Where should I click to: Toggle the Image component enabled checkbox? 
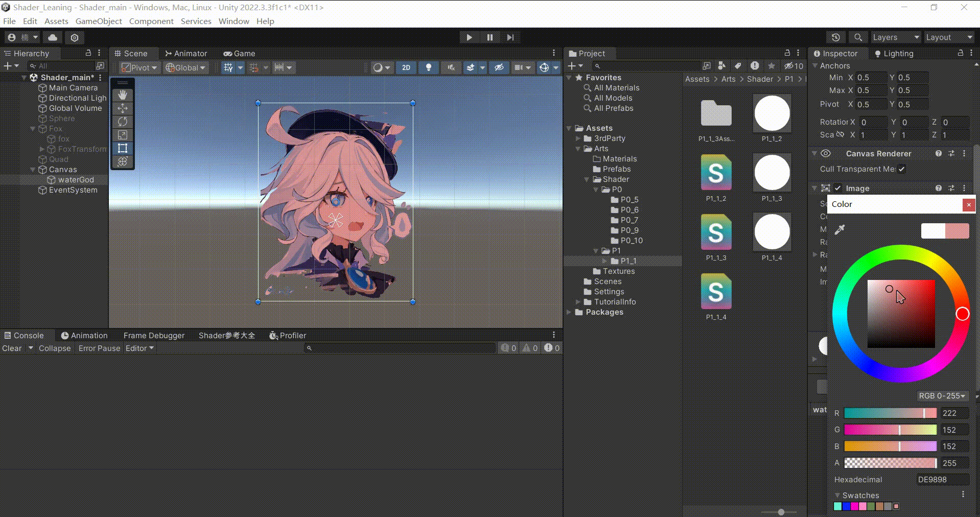837,188
